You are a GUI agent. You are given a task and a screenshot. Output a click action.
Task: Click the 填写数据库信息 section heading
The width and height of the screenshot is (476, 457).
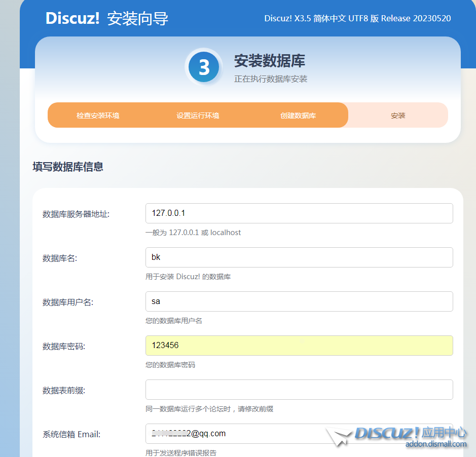pos(68,167)
